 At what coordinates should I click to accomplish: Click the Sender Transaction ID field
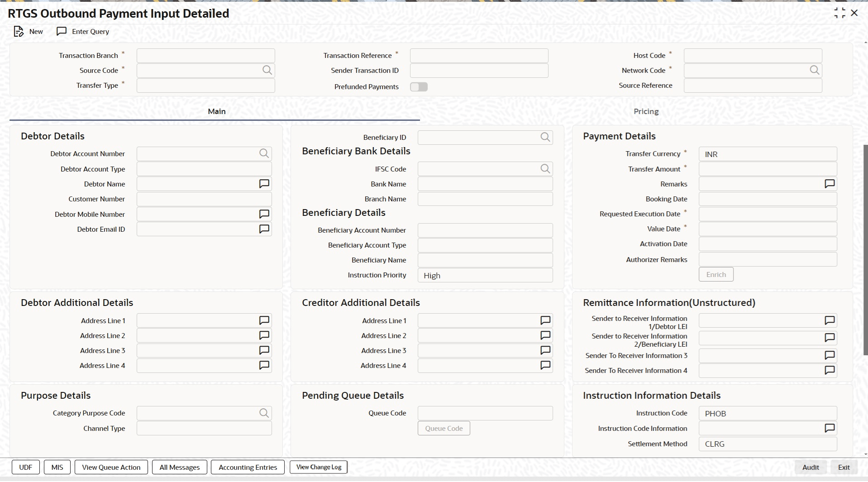(479, 71)
